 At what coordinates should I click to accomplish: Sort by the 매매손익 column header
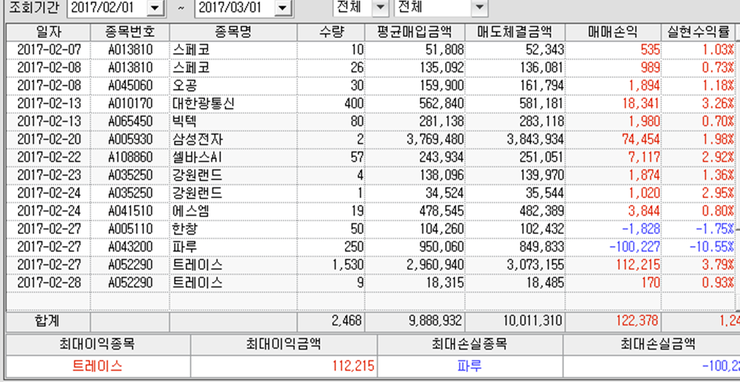click(613, 33)
